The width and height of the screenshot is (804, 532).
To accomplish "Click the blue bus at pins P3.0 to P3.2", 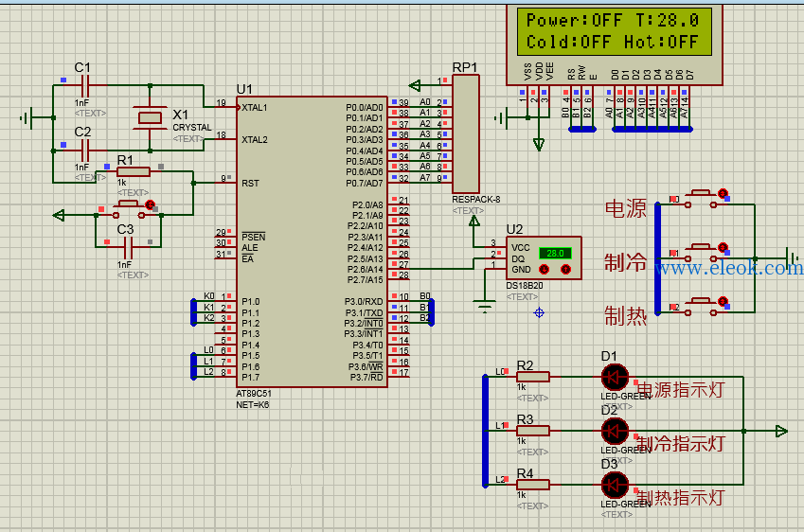I will (431, 312).
